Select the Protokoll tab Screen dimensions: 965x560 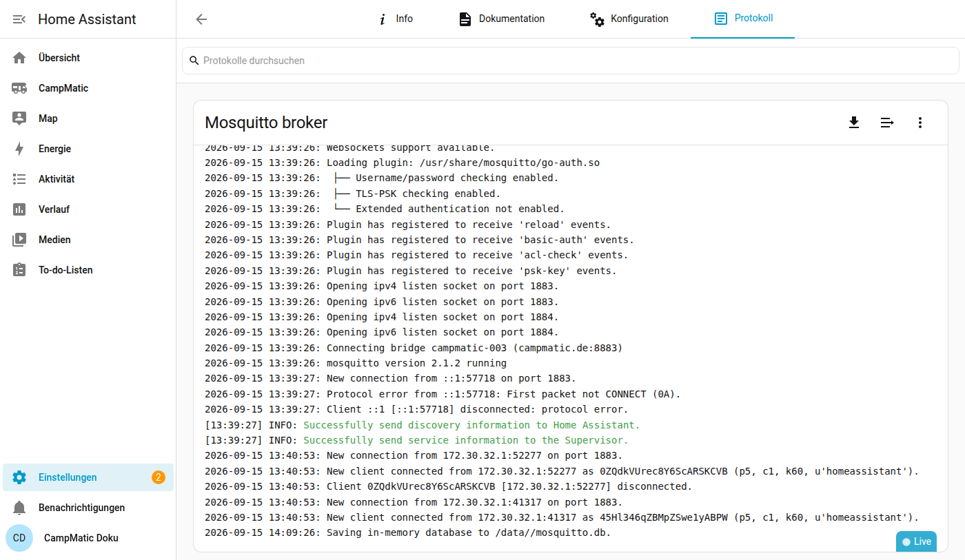pos(743,19)
